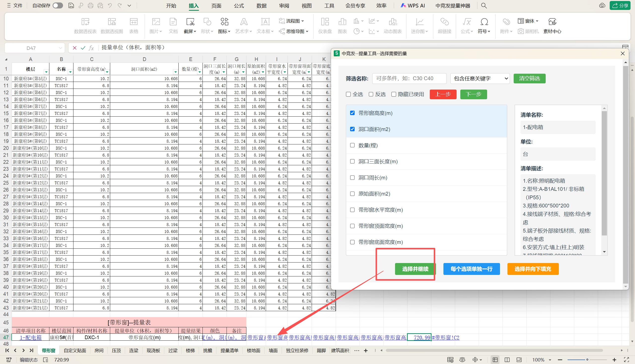Viewport: 635px width, 364px height.
Task: Open the zoom percentage dropdown arrow
Action: coord(550,360)
